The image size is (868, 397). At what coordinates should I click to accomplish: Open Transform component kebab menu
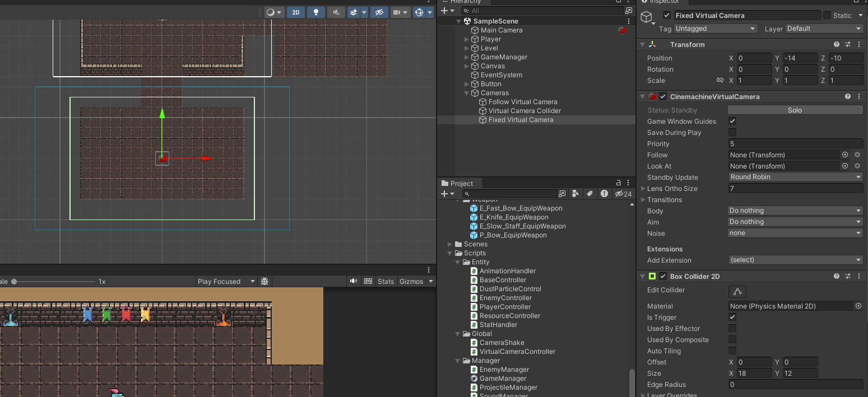(859, 44)
